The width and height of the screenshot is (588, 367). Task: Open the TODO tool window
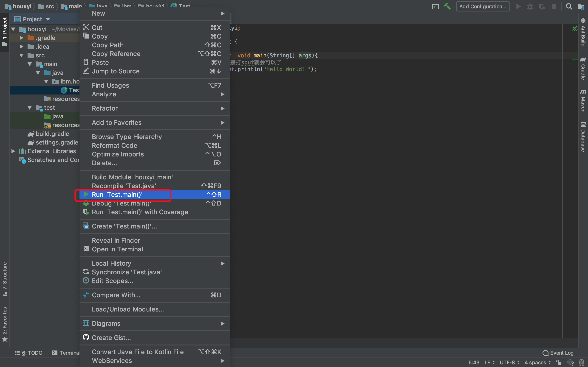tap(29, 353)
